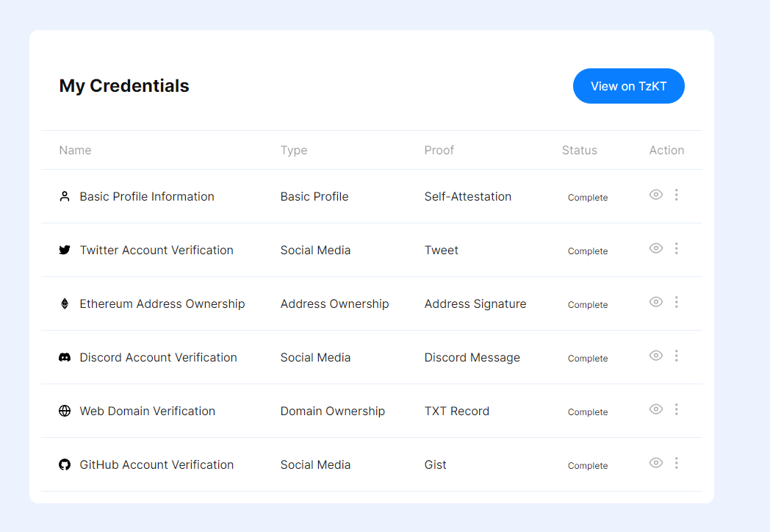Image resolution: width=770 pixels, height=532 pixels.
Task: Open more options for Basic Profile Information
Action: [676, 195]
